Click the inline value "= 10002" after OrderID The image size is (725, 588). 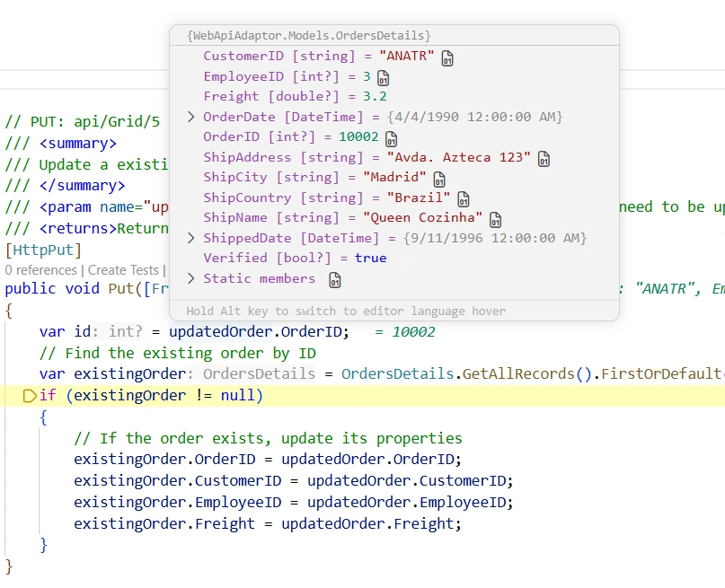click(x=404, y=331)
